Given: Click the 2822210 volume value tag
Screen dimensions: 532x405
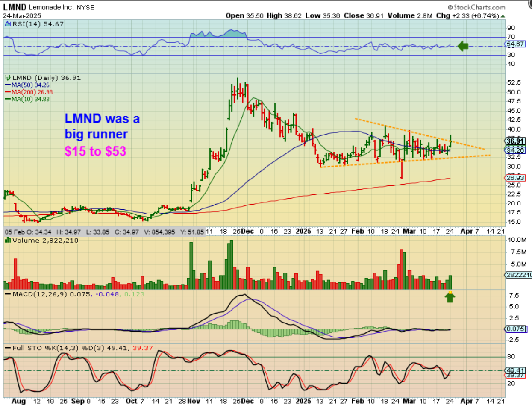Looking at the screenshot, I should tap(517, 275).
